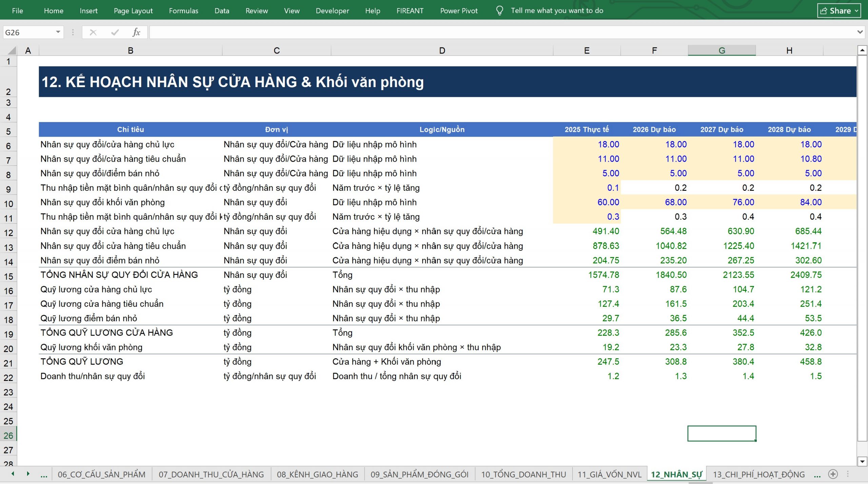Click the Share button

click(x=839, y=11)
